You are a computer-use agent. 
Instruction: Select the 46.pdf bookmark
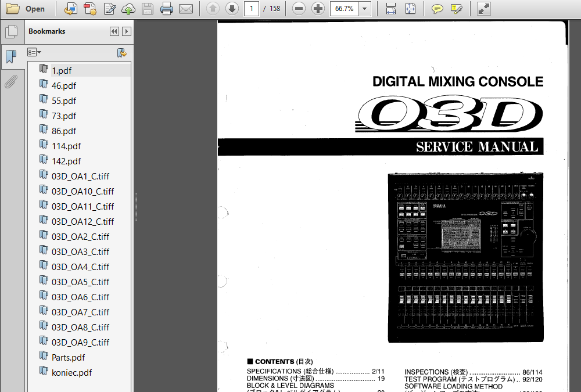tap(64, 85)
